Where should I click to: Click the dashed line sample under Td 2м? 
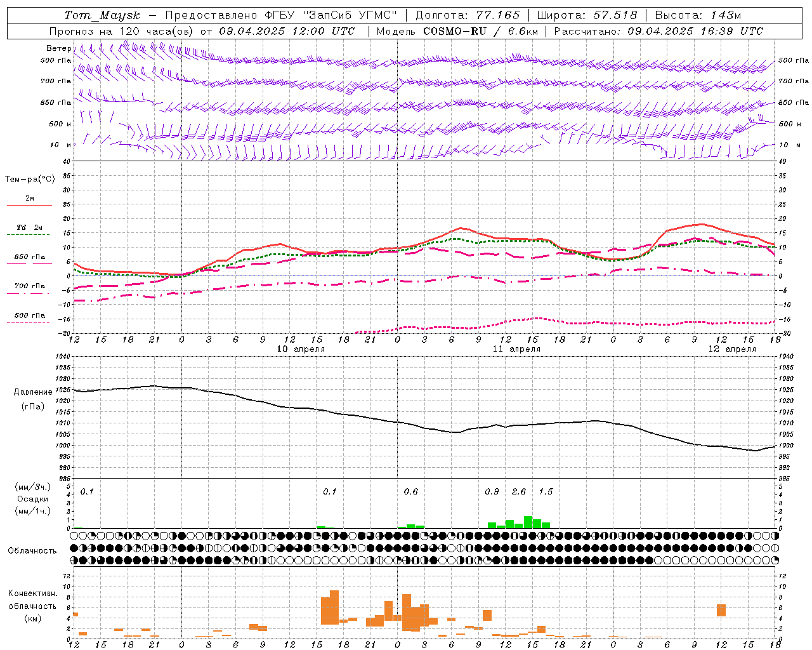coord(29,235)
